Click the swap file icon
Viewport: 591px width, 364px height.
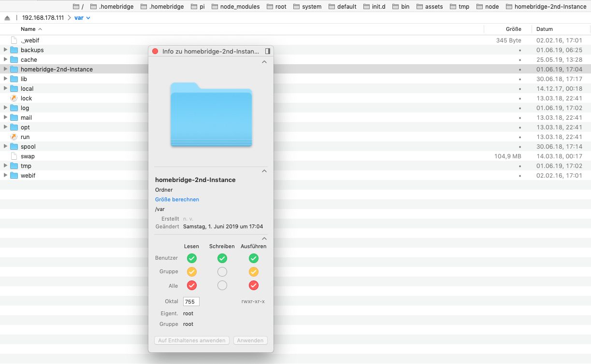[x=14, y=156]
